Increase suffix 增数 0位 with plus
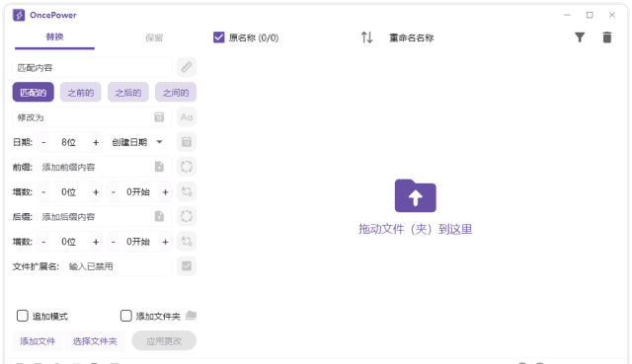This screenshot has height=364, width=632. point(96,242)
